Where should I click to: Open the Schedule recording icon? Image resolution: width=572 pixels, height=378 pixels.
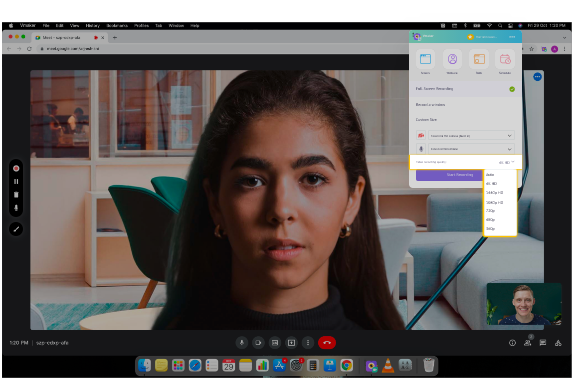tap(505, 59)
